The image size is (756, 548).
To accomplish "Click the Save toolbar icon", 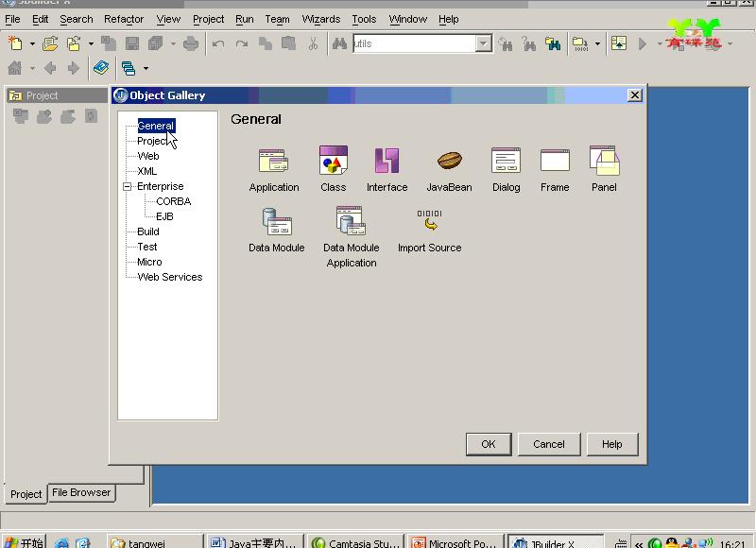I will pyautogui.click(x=132, y=43).
